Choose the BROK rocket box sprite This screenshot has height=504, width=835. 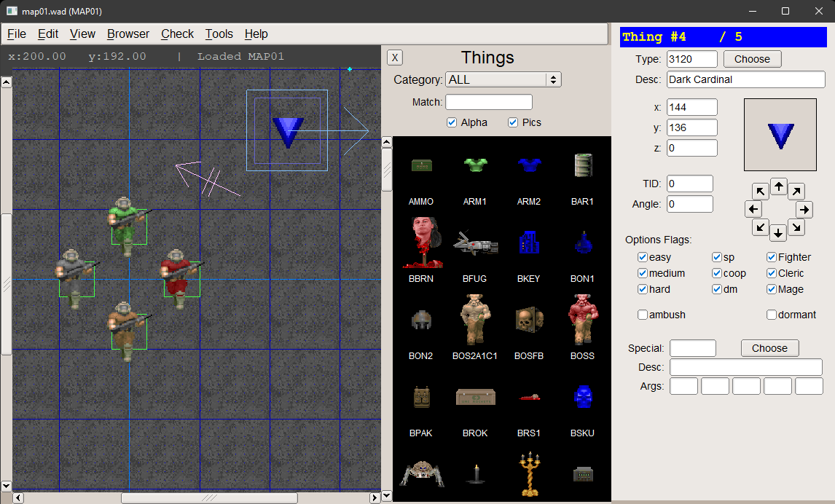pyautogui.click(x=476, y=397)
